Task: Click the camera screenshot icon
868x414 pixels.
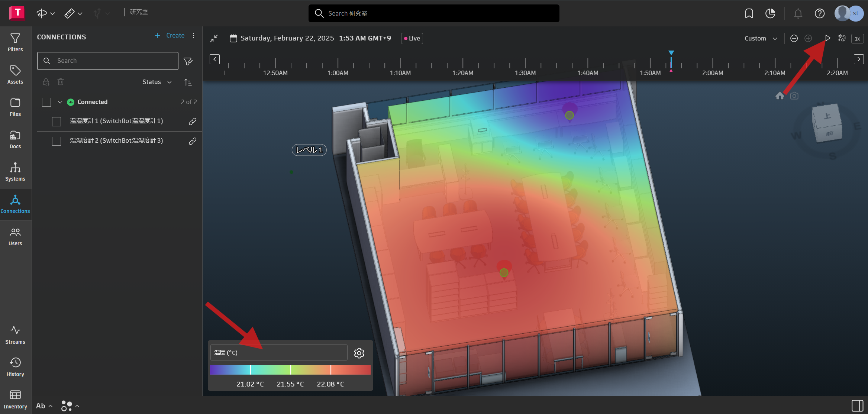Action: coord(794,96)
